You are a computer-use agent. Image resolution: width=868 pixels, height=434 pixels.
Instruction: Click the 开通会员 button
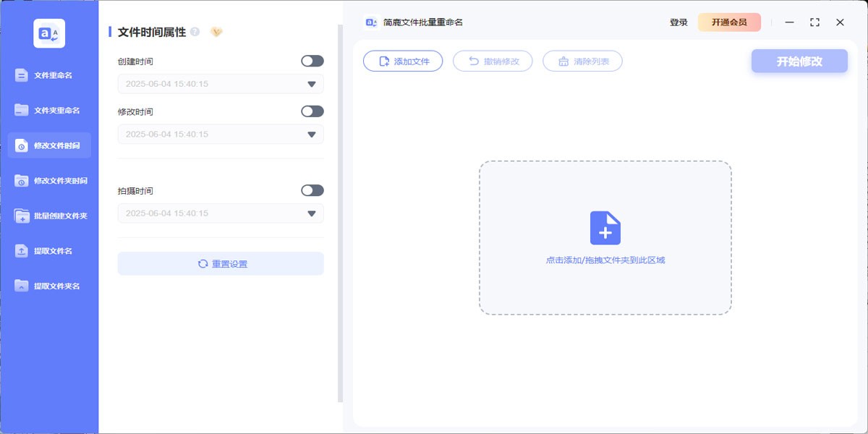coord(729,22)
